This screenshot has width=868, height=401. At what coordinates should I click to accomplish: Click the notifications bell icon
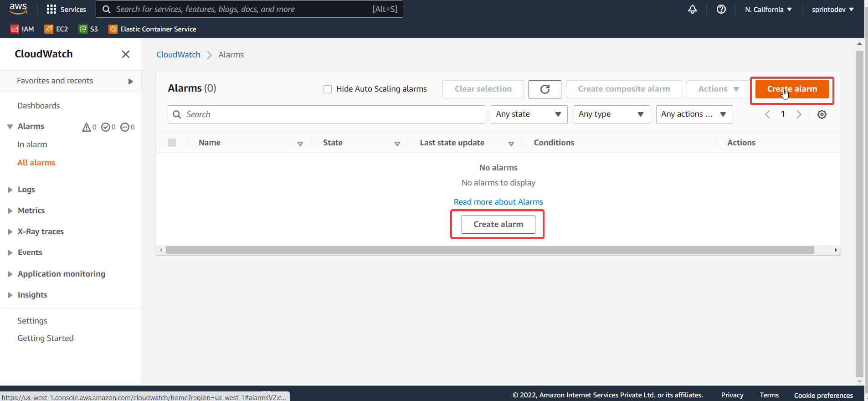(x=693, y=9)
